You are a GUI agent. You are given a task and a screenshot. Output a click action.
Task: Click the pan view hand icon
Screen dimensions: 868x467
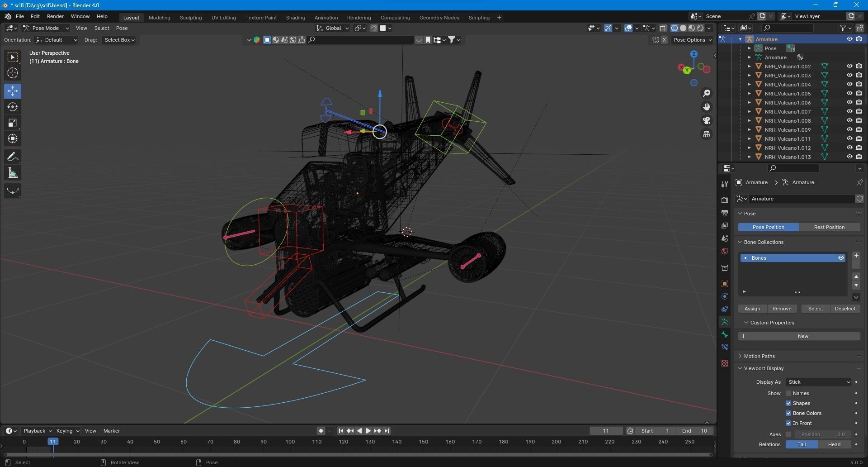706,107
